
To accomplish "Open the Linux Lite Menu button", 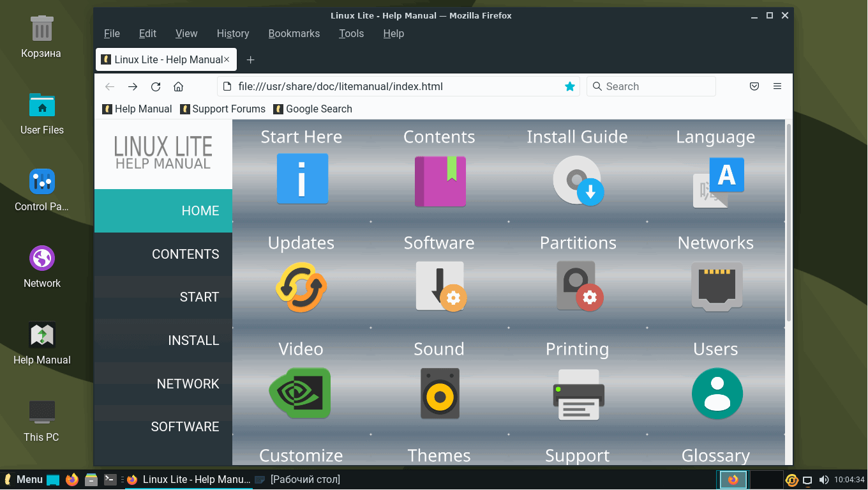I will [24, 479].
